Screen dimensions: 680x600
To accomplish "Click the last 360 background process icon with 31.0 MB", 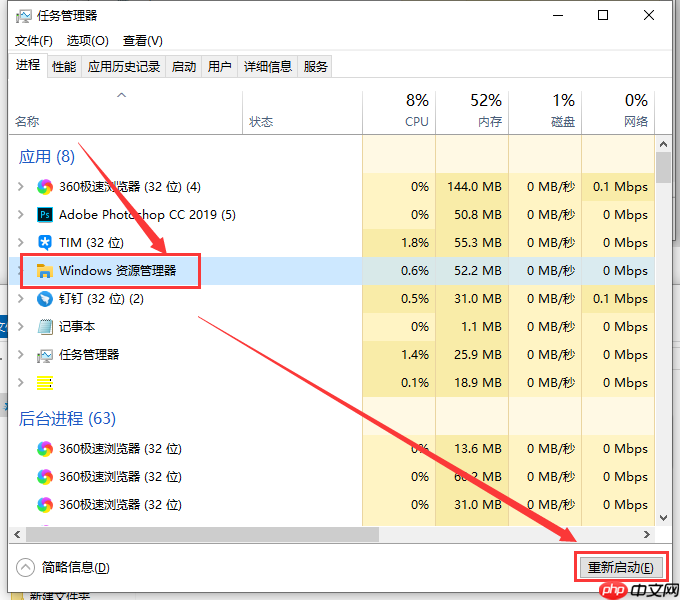I will (x=45, y=505).
